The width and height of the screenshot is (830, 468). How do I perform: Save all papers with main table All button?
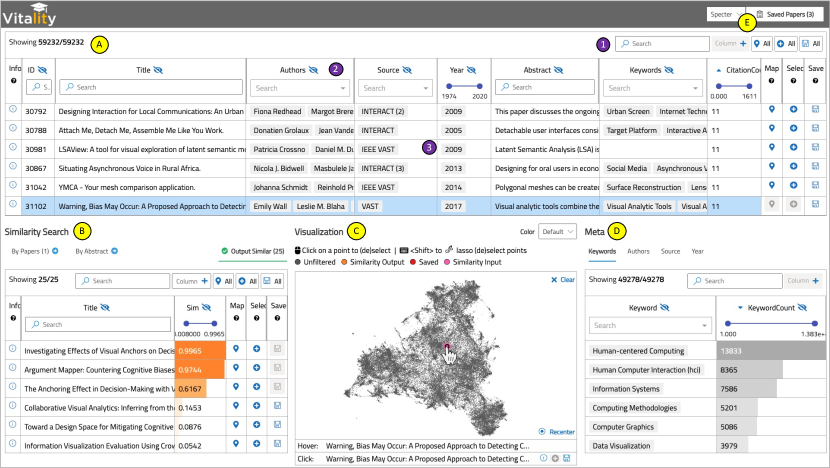click(x=811, y=43)
